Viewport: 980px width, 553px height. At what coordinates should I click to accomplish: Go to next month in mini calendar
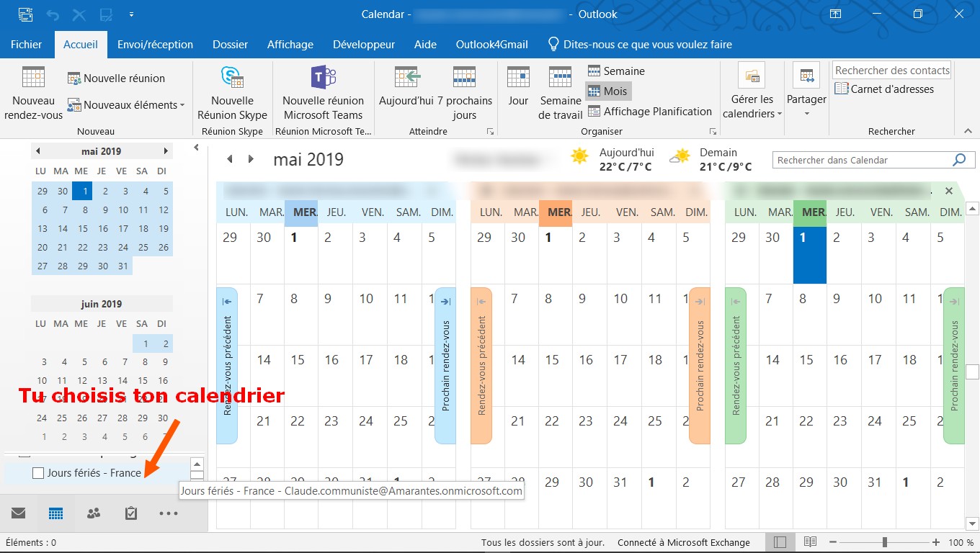(166, 151)
